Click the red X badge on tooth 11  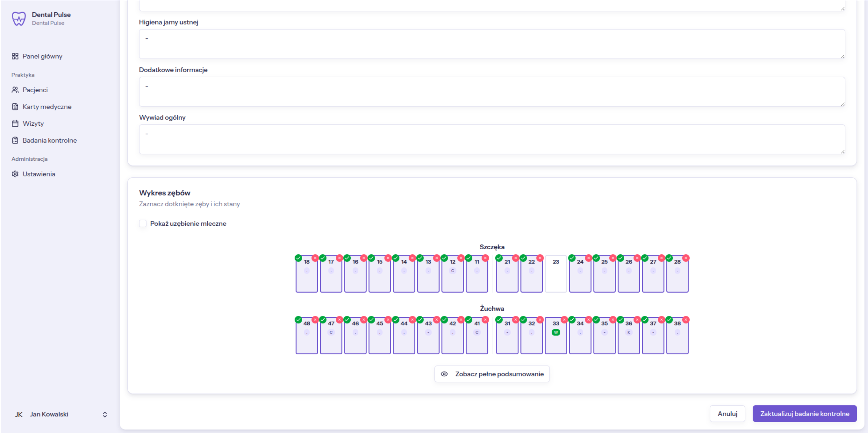tap(485, 258)
